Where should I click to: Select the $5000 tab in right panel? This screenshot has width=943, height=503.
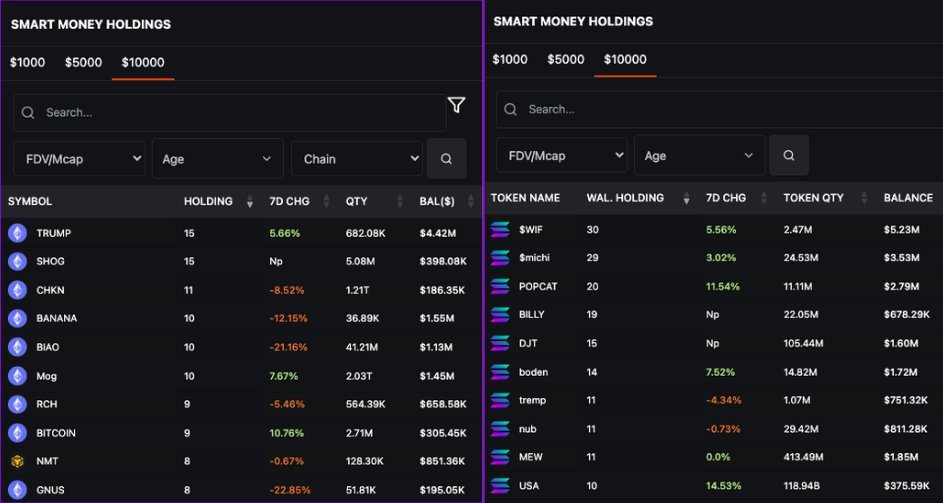(x=566, y=60)
